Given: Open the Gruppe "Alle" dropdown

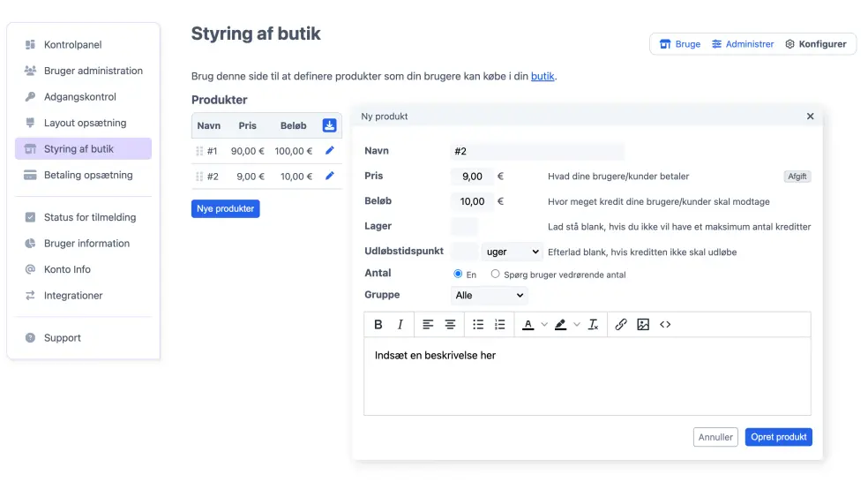Looking at the screenshot, I should (x=490, y=296).
